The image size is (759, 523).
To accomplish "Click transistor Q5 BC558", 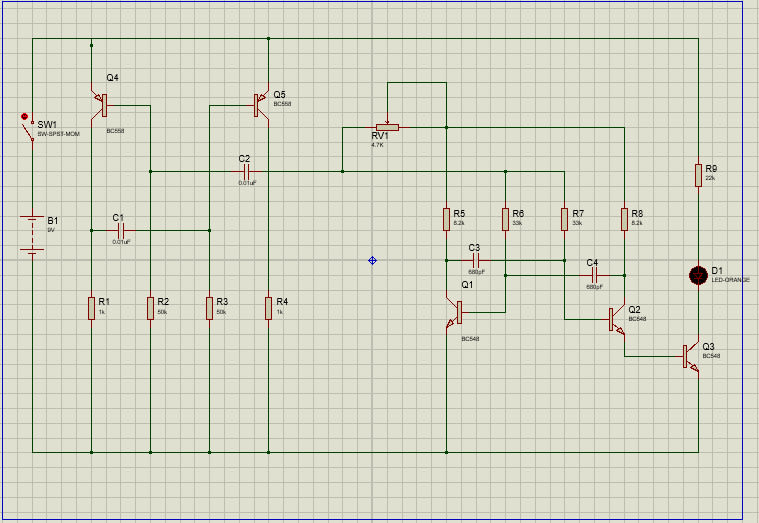I will point(261,103).
